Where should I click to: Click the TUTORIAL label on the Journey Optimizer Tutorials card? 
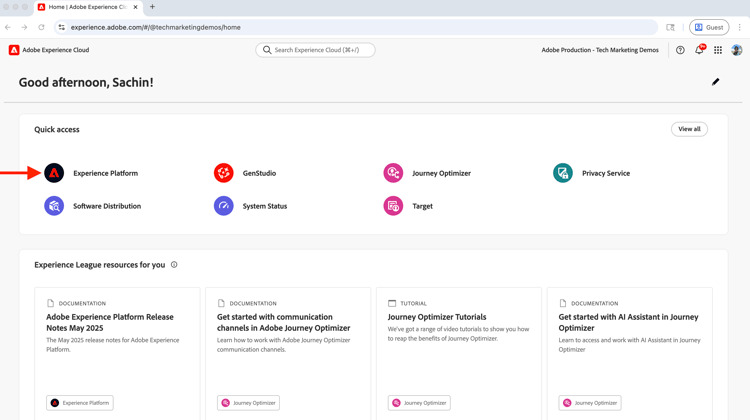(x=413, y=303)
